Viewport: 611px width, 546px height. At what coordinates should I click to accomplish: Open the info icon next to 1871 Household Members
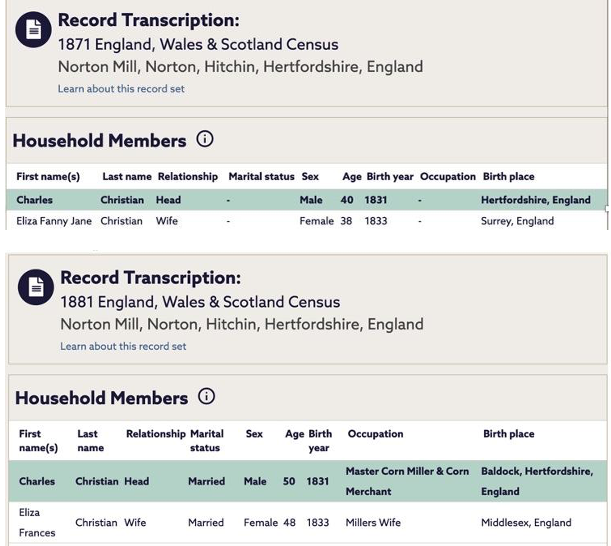[204, 139]
